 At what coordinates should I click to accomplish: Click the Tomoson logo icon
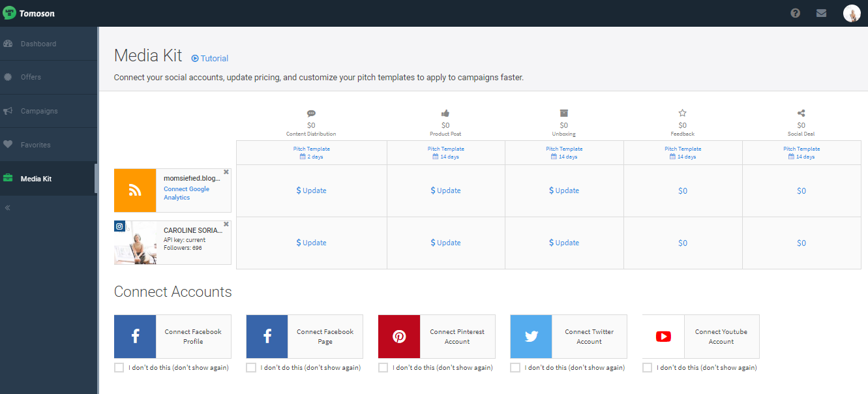click(x=9, y=13)
